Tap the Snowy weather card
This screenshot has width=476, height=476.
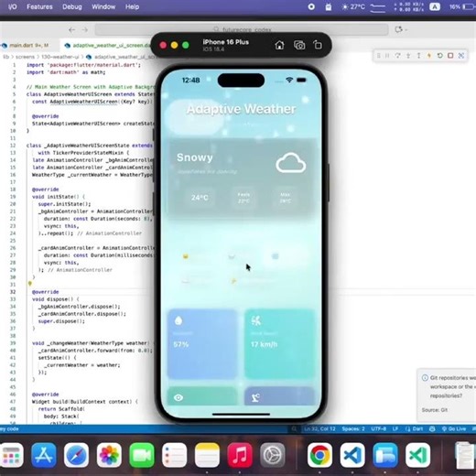(x=241, y=178)
